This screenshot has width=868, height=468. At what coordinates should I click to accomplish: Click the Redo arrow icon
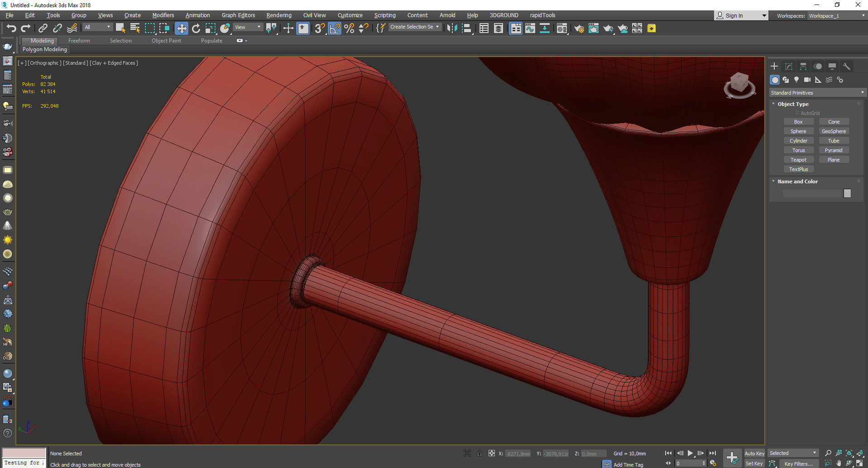[x=26, y=29]
